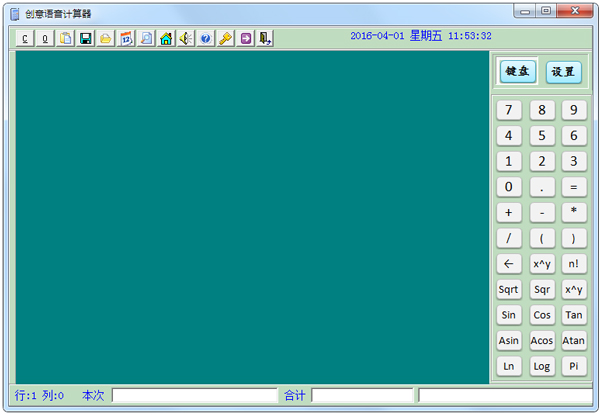Click the Pi key
This screenshot has height=415, width=600.
tap(574, 366)
